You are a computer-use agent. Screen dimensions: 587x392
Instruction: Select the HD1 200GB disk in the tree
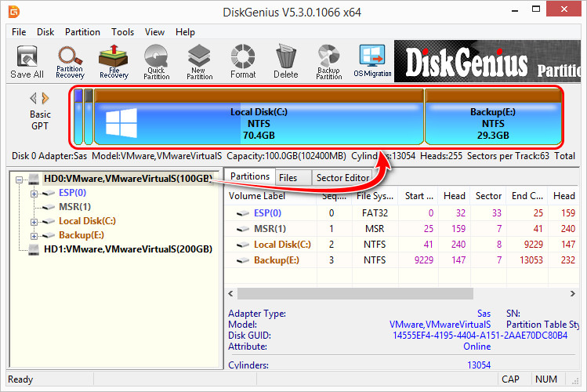click(x=128, y=249)
